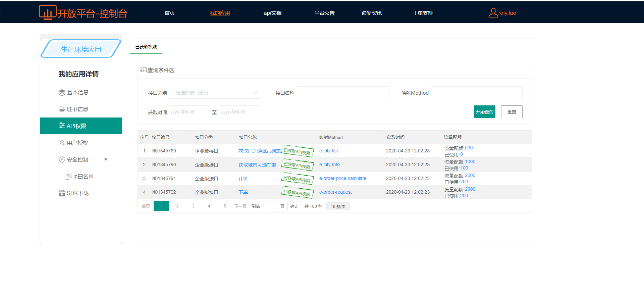Go to pagination 首页
Viewport: 644px width, 284px height.
146,206
